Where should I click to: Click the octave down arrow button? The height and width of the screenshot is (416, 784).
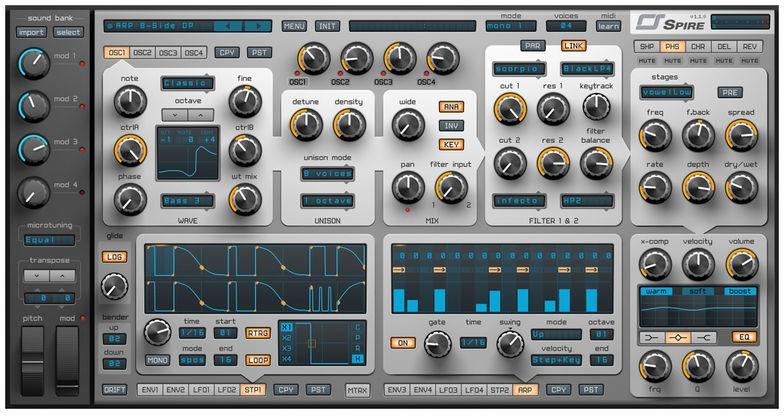[x=170, y=116]
